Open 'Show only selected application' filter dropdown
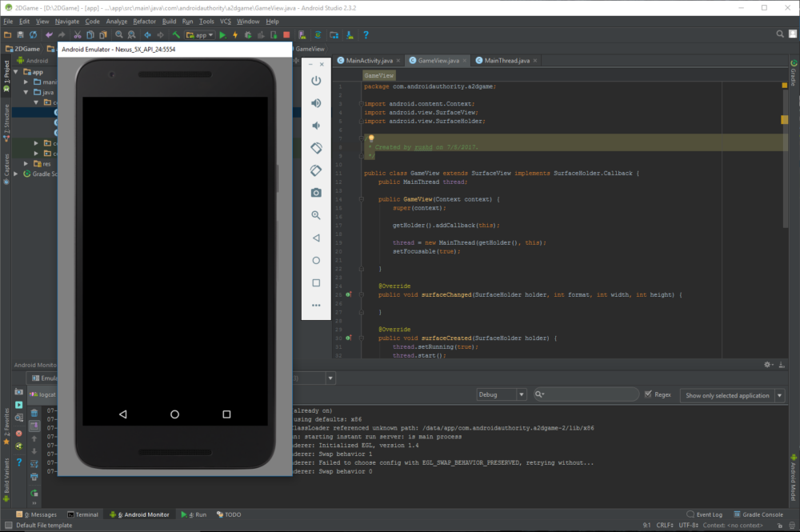Viewport: 800px width, 532px height. [x=731, y=395]
